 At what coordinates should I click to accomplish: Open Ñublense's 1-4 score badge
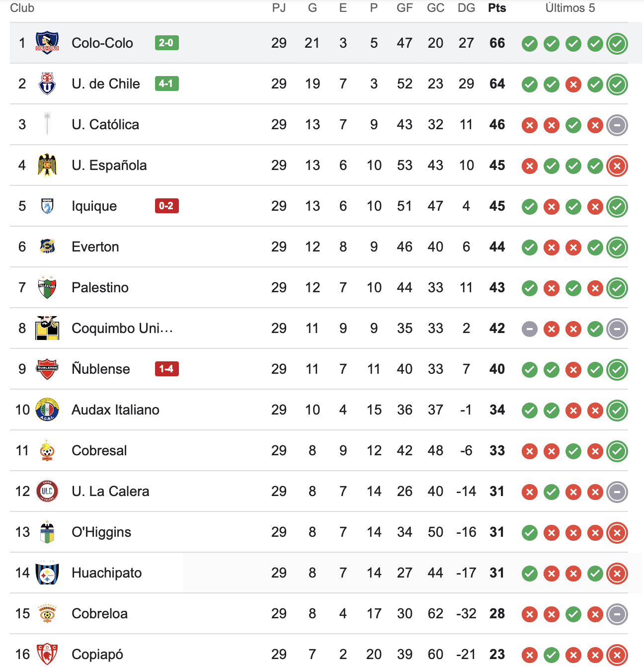pos(166,369)
